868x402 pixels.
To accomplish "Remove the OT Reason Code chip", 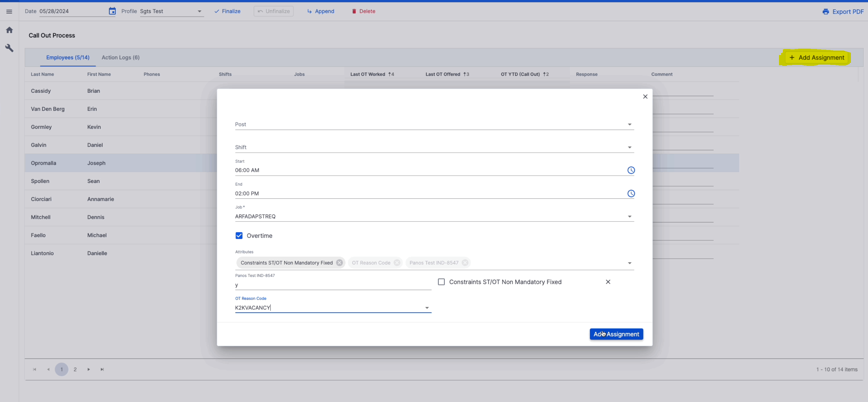I will click(397, 263).
